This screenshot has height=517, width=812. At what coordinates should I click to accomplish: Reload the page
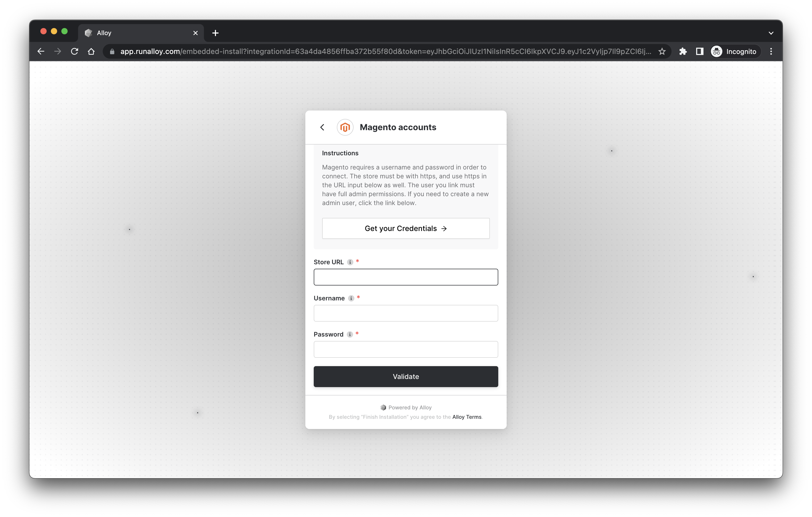74,51
